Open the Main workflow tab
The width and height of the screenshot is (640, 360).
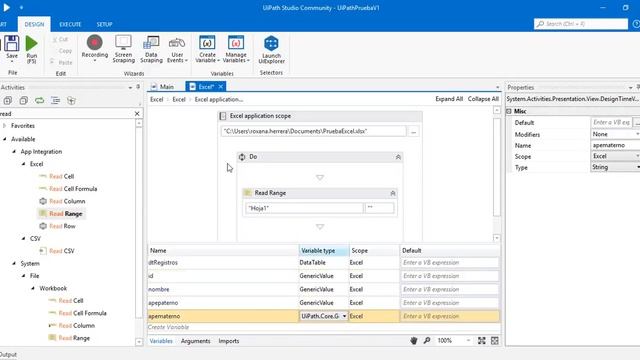[162, 87]
